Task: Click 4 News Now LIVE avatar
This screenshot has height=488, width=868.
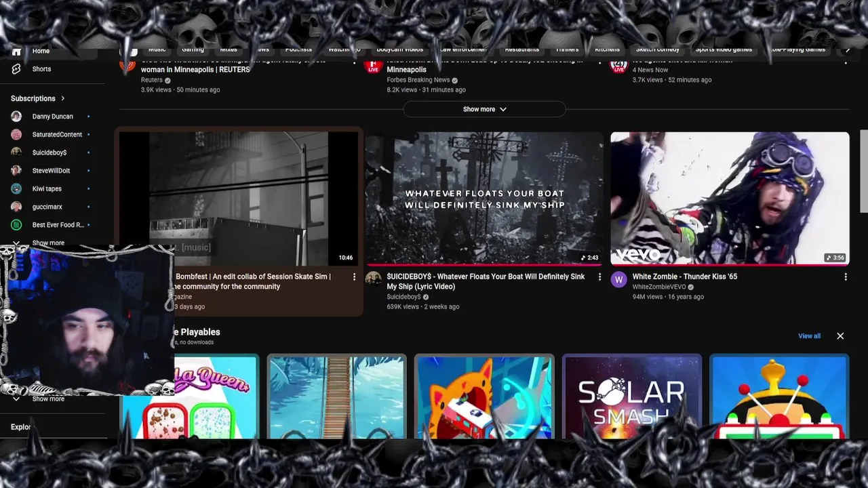Action: (619, 66)
